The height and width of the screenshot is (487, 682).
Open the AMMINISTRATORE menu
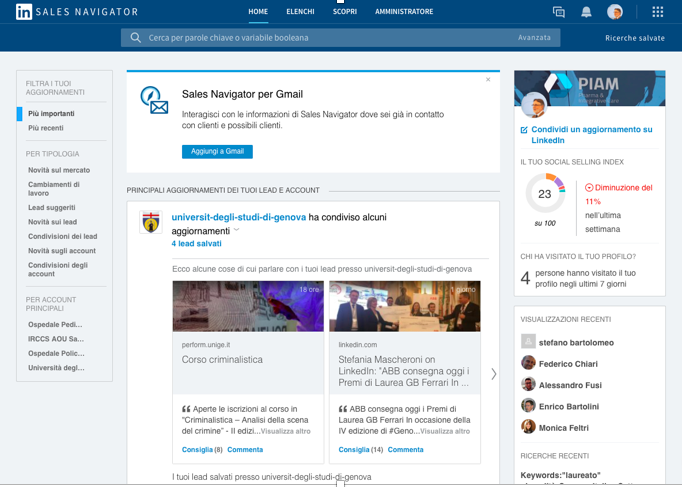pos(404,12)
